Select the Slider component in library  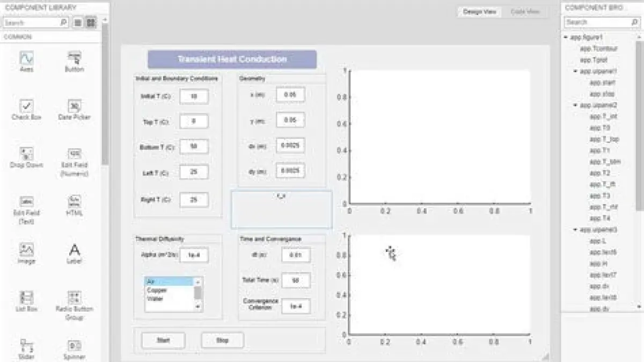(26, 345)
